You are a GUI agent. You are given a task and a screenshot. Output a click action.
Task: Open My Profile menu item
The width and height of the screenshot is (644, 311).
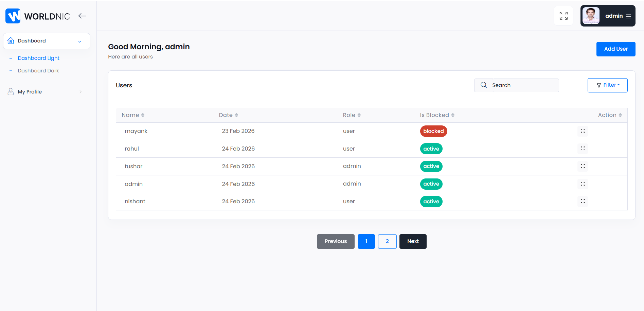pos(30,92)
